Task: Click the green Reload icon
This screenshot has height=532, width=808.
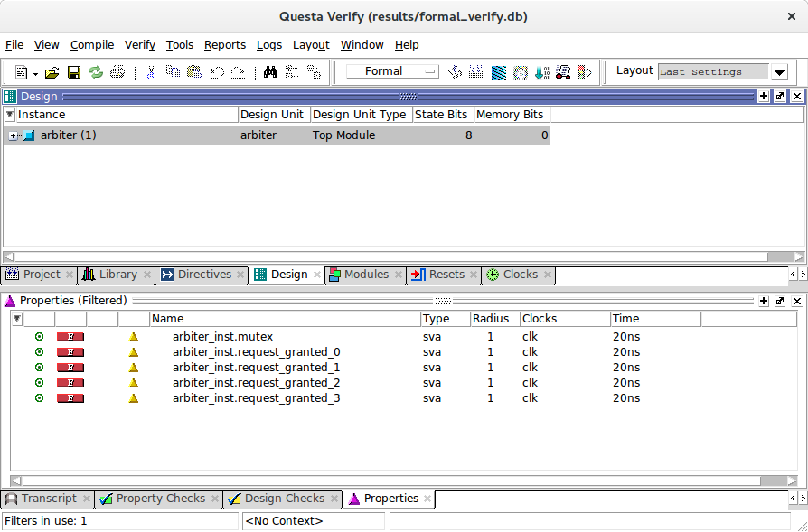Action: tap(96, 72)
